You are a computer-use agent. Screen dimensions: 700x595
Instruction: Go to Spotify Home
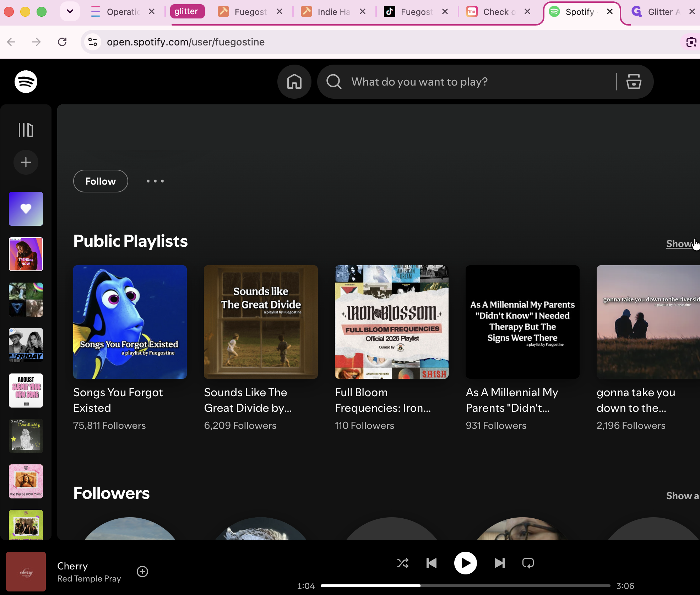[294, 82]
